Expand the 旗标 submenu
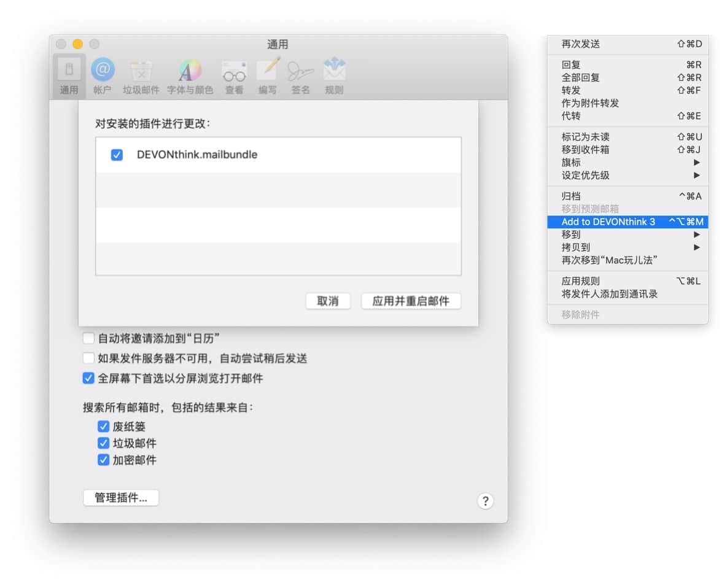The image size is (727, 588). [x=628, y=163]
